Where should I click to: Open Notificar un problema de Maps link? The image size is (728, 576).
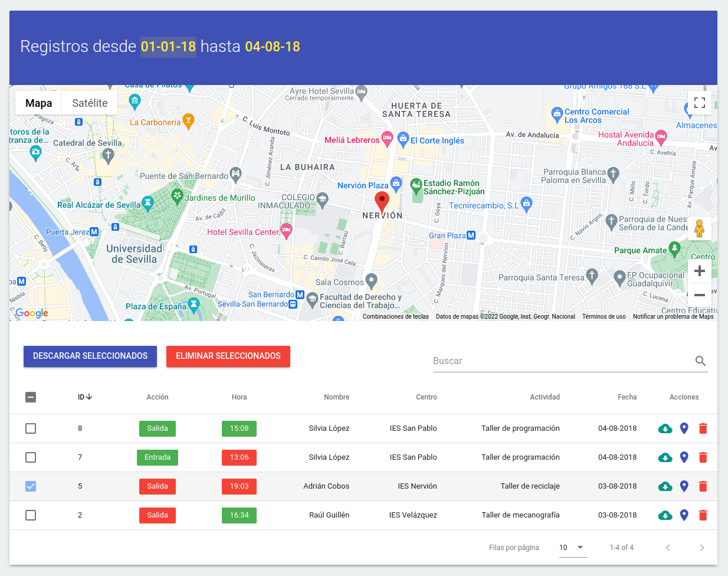point(673,317)
